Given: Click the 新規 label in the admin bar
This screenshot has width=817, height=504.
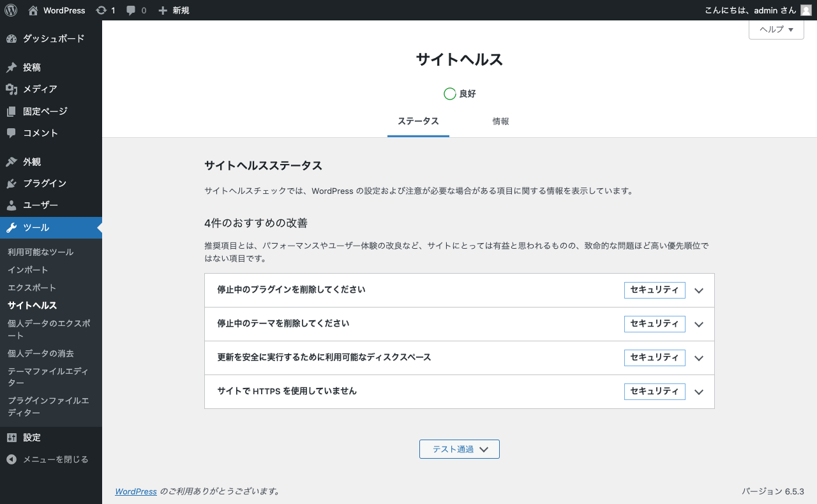Looking at the screenshot, I should (x=181, y=10).
